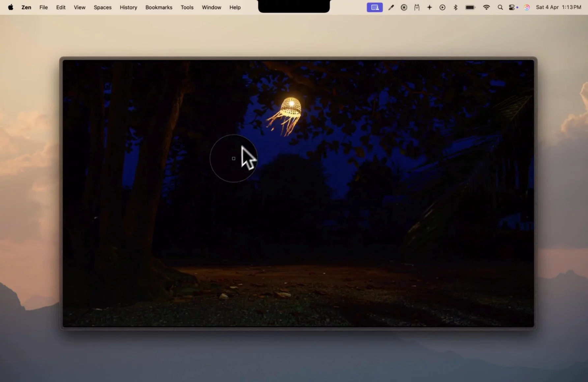588x382 pixels.
Task: Open the Help menu
Action: (x=235, y=7)
